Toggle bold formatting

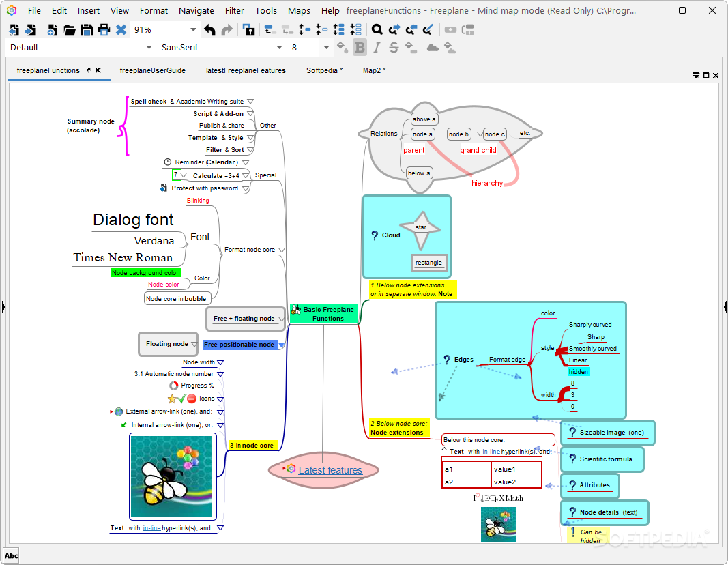point(360,47)
